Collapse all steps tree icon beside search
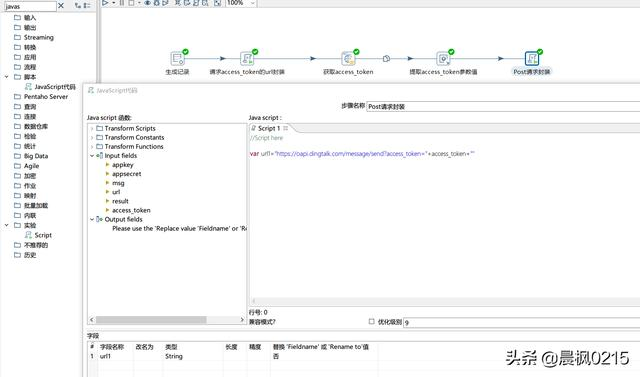Screen dimensions: 640x377 [x=87, y=6]
